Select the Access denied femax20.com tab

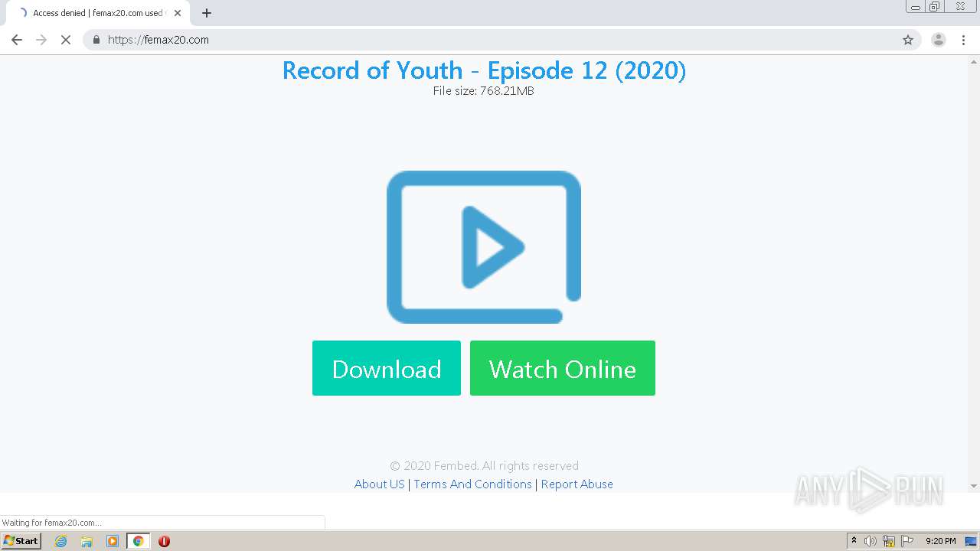coord(97,13)
